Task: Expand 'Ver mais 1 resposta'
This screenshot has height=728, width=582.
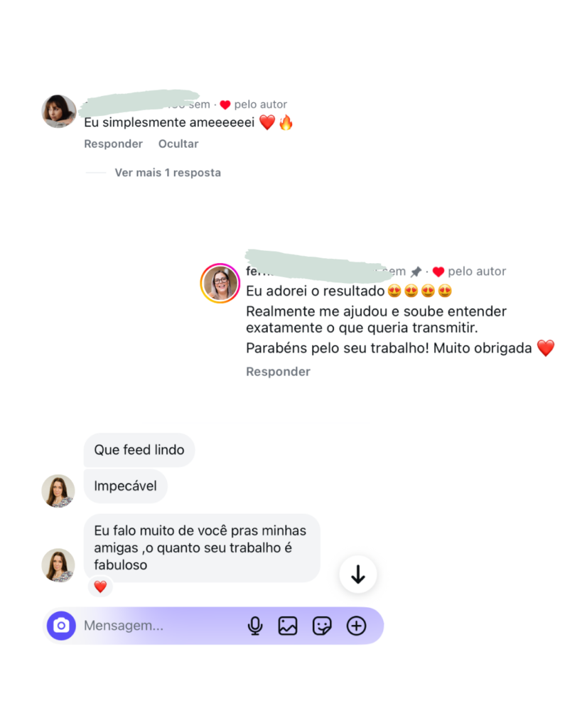Action: pyautogui.click(x=168, y=173)
